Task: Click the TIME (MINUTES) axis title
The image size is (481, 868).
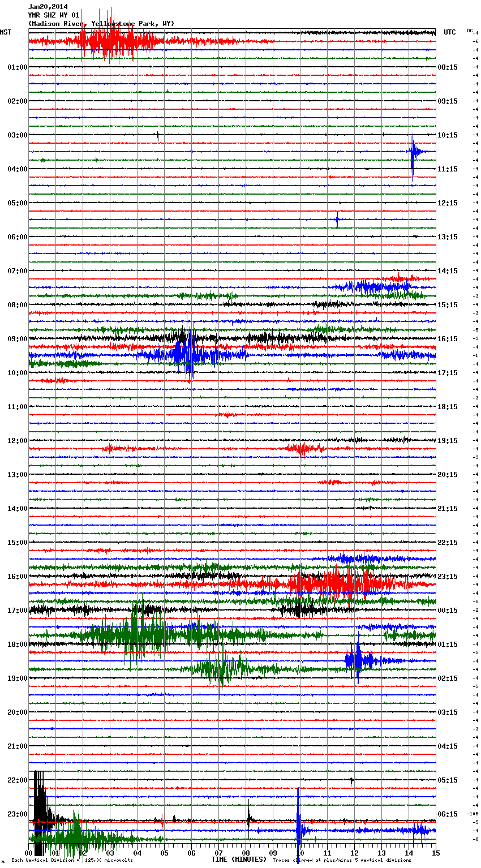Action: tap(239, 860)
